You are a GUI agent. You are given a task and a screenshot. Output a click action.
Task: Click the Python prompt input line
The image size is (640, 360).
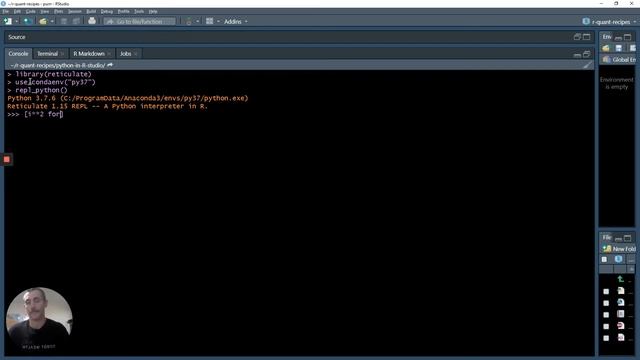tap(299, 114)
